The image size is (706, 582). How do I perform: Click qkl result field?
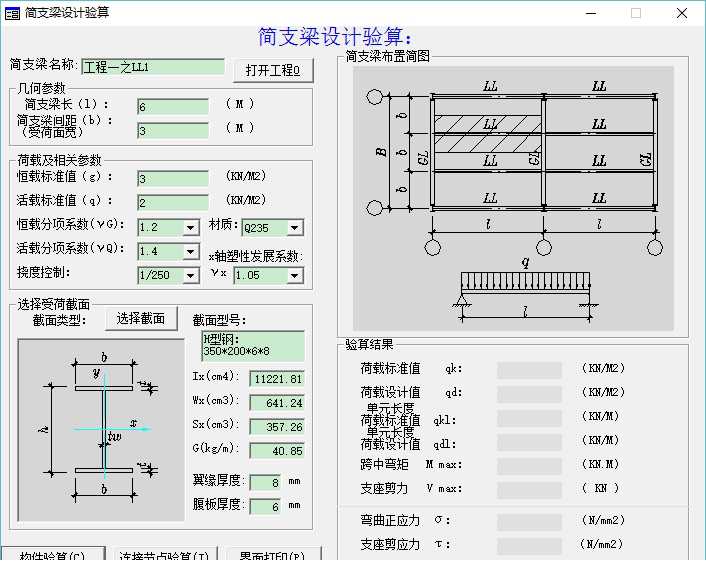(x=529, y=418)
